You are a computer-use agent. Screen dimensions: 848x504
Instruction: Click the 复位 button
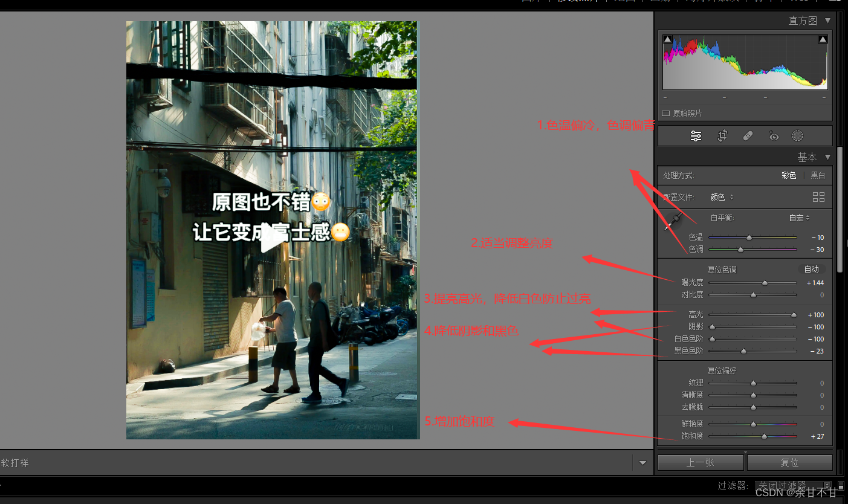point(789,462)
